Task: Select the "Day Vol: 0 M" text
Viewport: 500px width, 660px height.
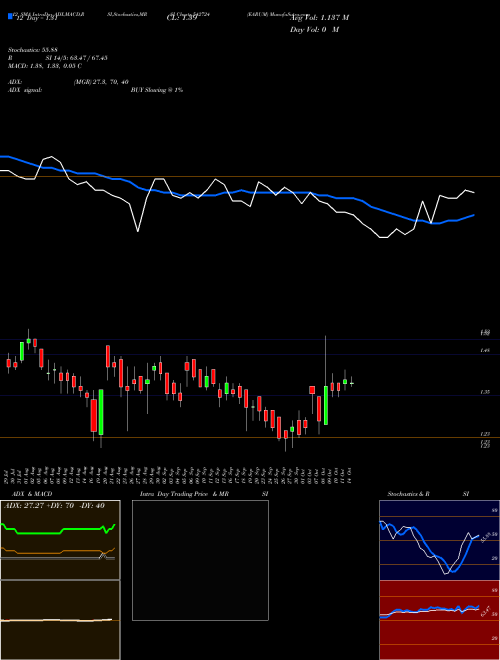Action: point(314,30)
